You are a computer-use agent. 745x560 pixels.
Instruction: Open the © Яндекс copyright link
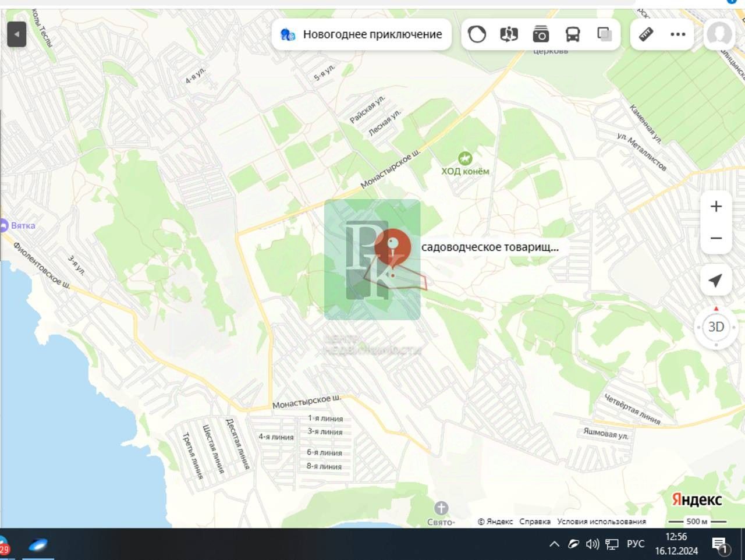point(495,522)
